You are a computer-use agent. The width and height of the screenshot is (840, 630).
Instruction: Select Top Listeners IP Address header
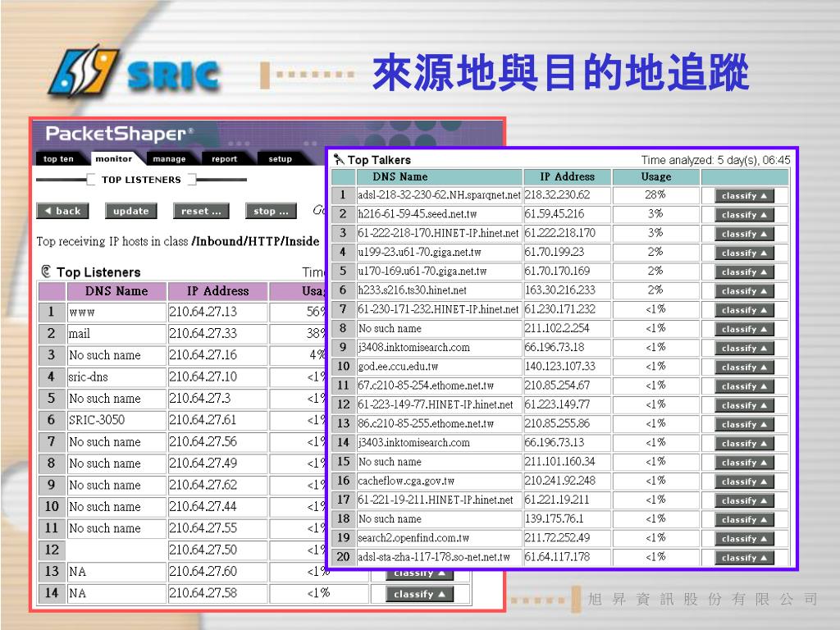tap(217, 291)
